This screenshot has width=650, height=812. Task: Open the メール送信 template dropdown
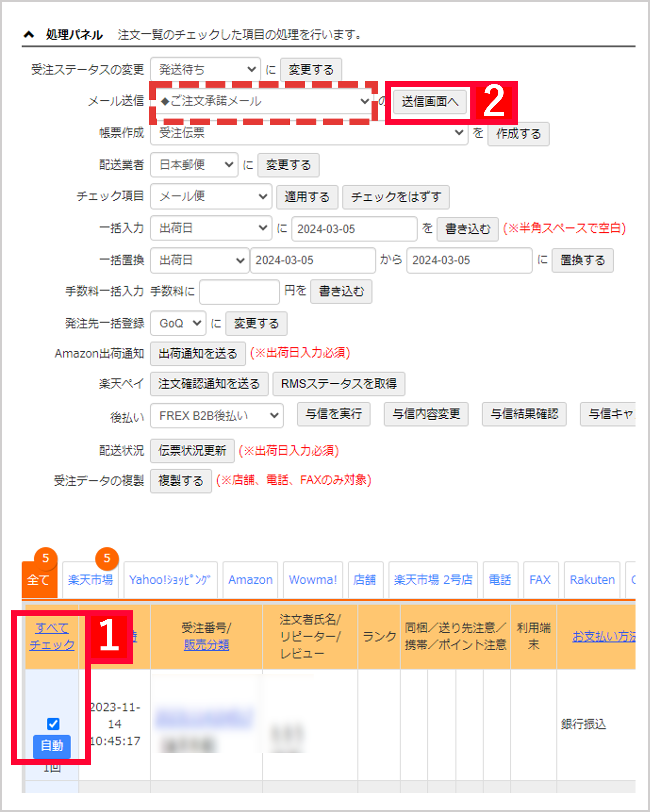coord(264,101)
